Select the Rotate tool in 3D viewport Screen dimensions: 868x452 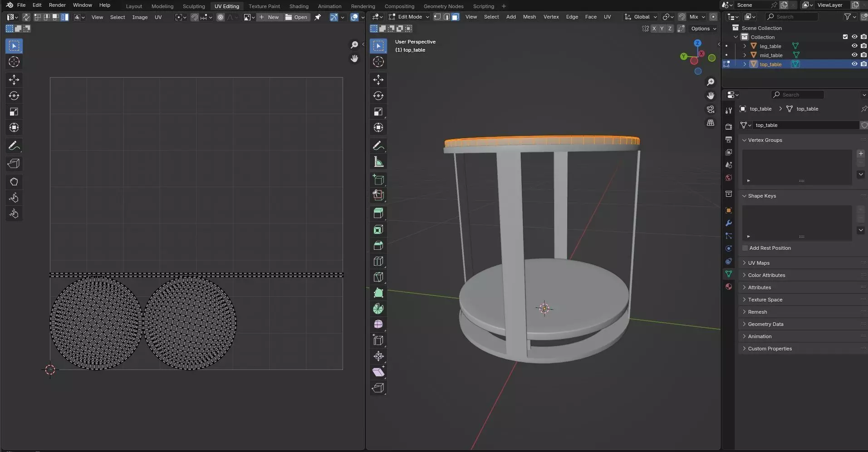tap(378, 96)
